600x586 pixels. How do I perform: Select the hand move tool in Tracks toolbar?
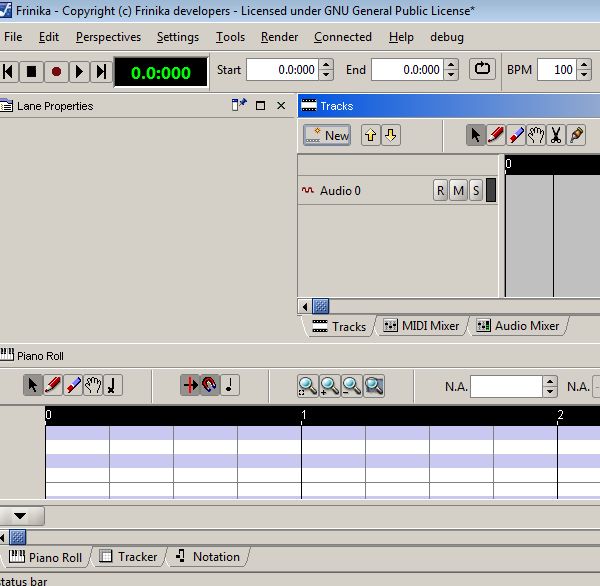[536, 135]
